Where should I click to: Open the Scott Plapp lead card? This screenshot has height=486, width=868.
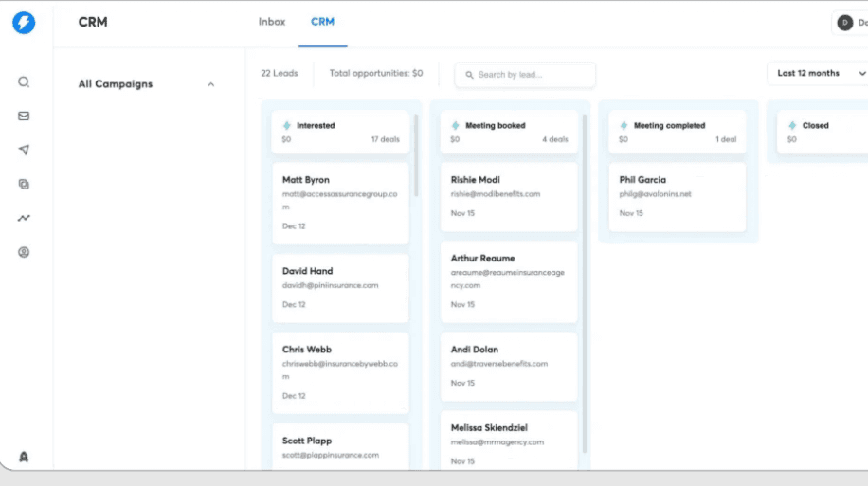point(340,447)
